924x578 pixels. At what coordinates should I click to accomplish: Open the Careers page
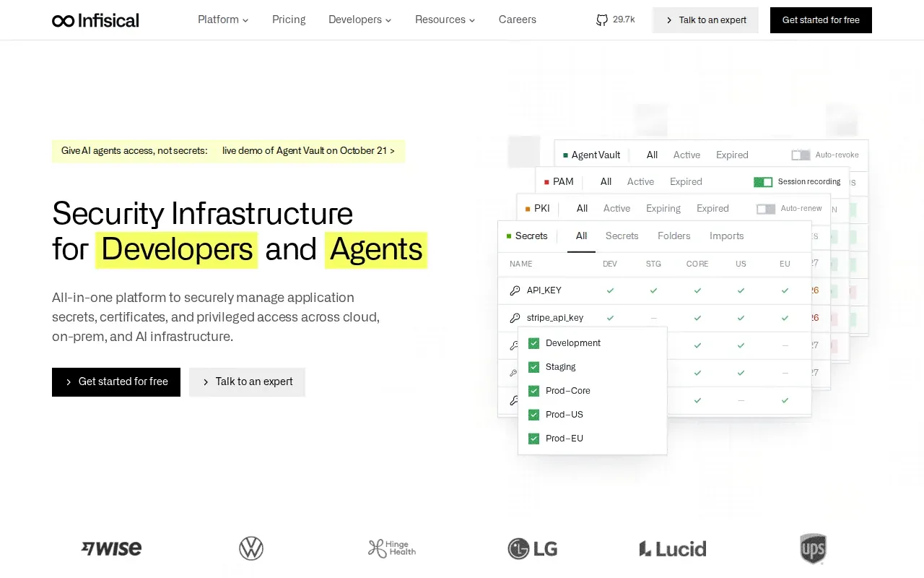(518, 20)
